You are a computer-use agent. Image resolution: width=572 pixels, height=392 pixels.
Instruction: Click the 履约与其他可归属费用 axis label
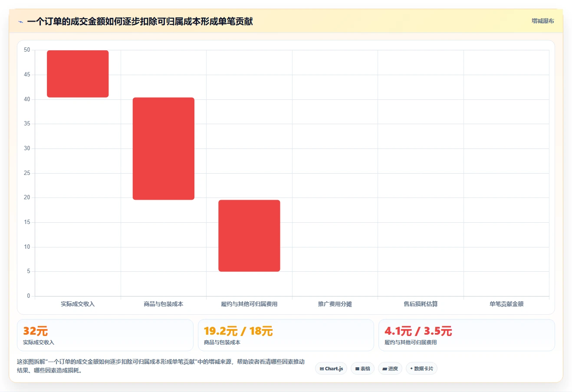click(249, 304)
